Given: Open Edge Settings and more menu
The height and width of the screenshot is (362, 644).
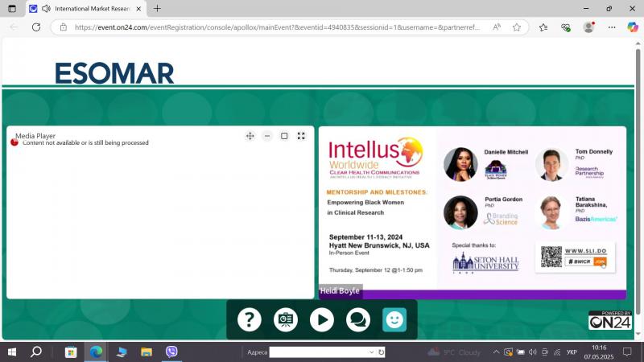Looking at the screenshot, I should (x=612, y=27).
